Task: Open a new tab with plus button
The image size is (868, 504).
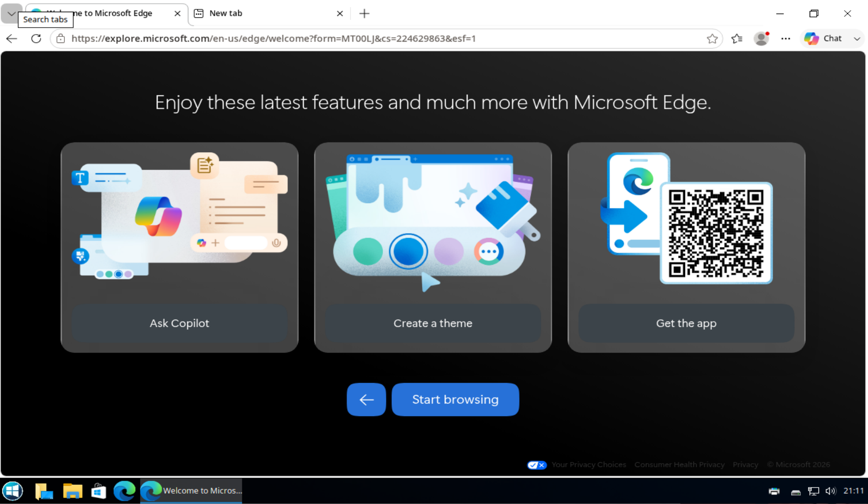Action: coord(364,14)
